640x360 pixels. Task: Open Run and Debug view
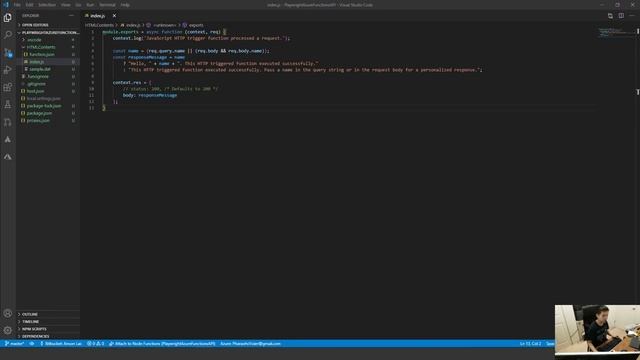click(8, 70)
